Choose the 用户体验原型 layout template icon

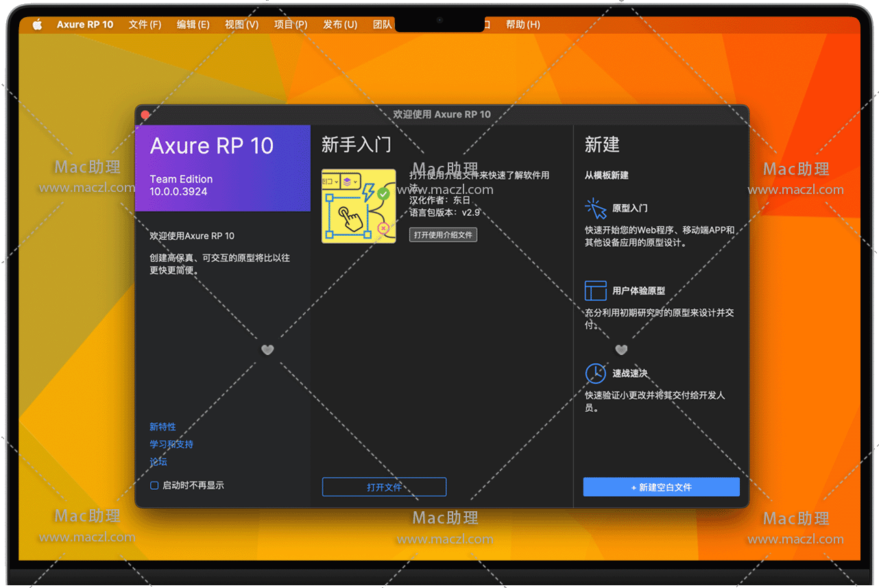pyautogui.click(x=595, y=291)
